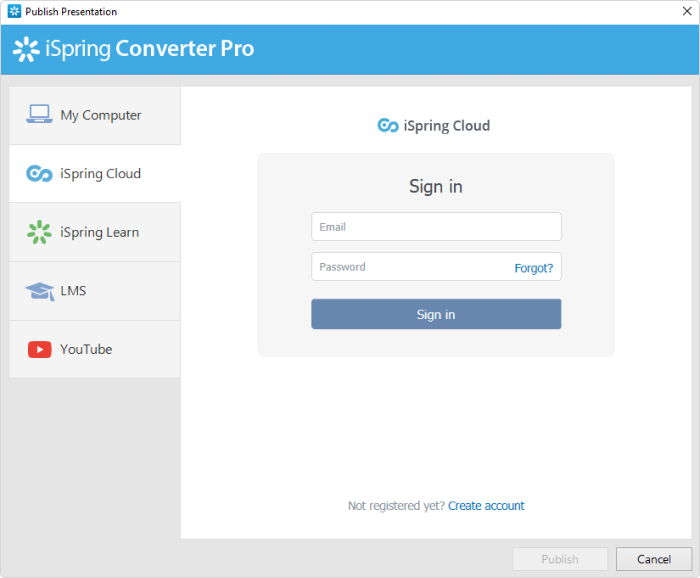The image size is (700, 578).
Task: Click the iSpring Cloud logo above sign-in form
Action: 388,125
